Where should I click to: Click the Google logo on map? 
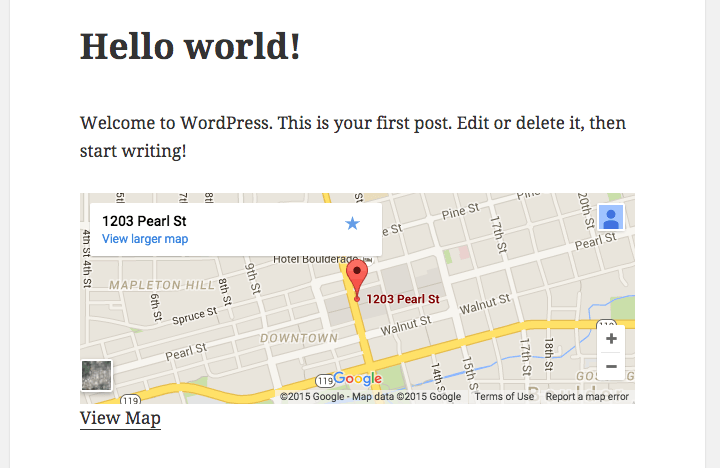click(x=358, y=378)
